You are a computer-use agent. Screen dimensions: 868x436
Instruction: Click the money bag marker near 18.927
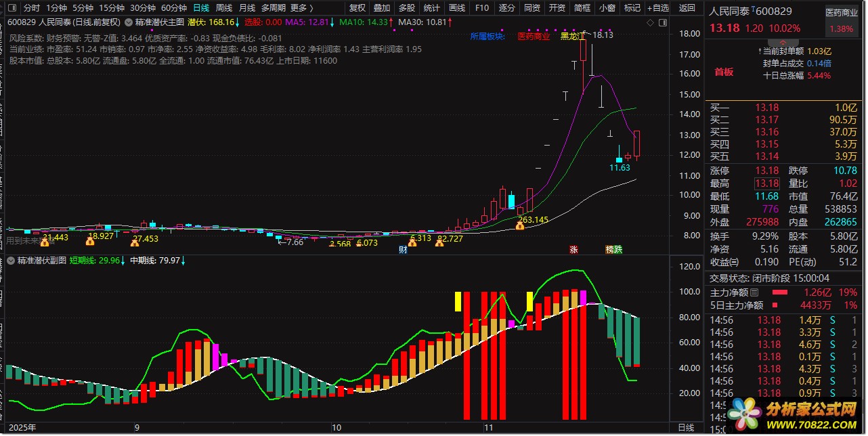coord(90,241)
